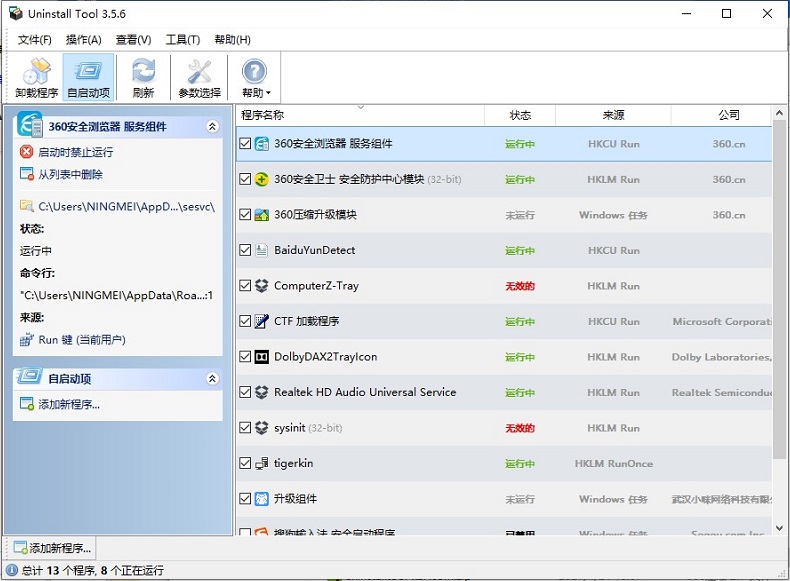Open the 查看(V) menu
This screenshot has height=581, width=790.
coord(134,40)
